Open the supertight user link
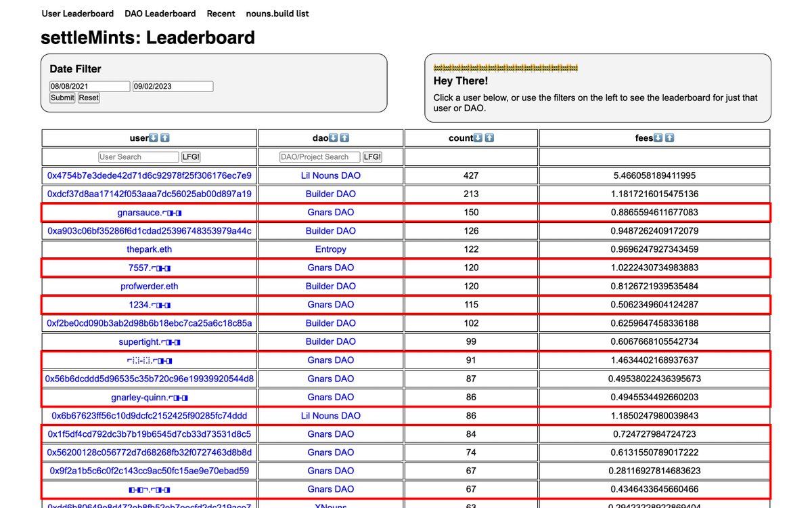The height and width of the screenshot is (508, 812). coord(150,341)
